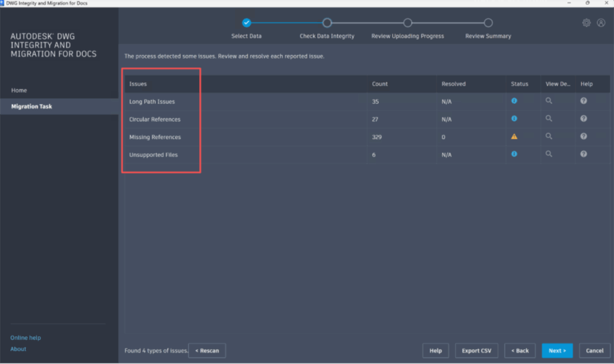Open help for Long Path Issues row
This screenshot has width=614, height=364.
(x=583, y=101)
